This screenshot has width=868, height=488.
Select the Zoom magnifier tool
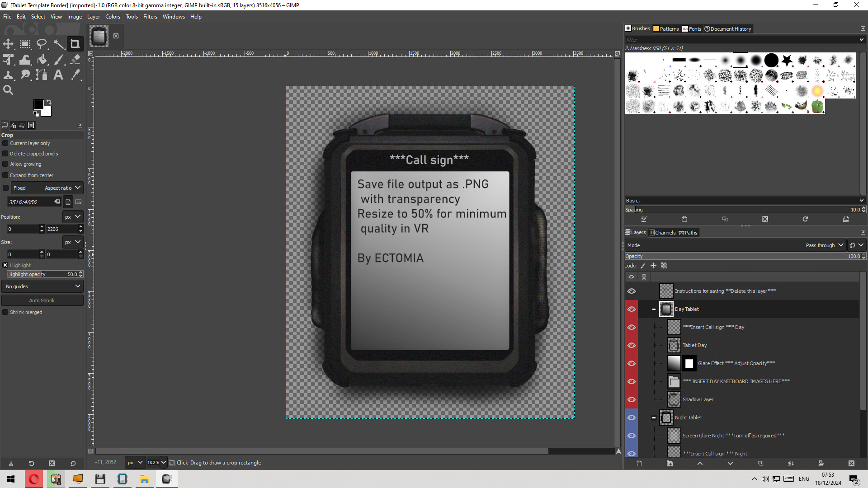tap(8, 90)
